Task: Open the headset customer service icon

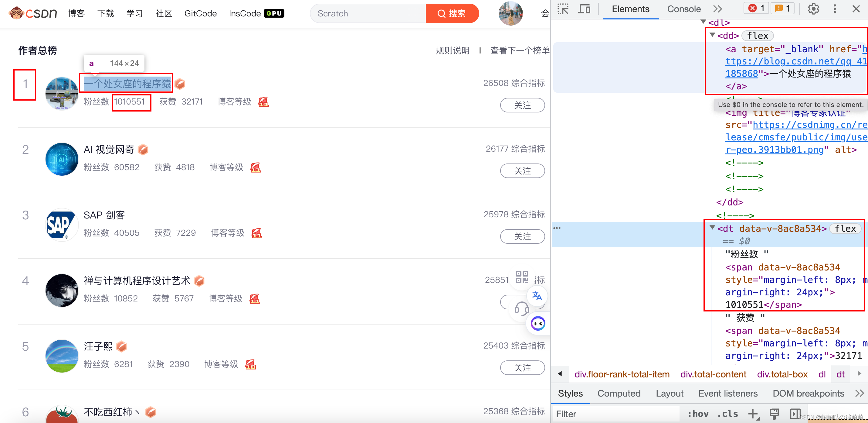Action: (521, 308)
